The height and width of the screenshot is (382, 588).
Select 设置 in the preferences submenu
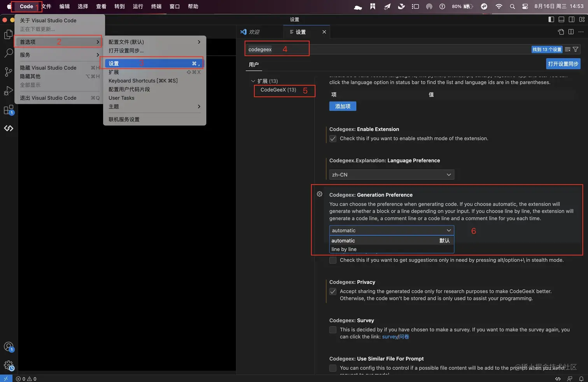pos(154,63)
